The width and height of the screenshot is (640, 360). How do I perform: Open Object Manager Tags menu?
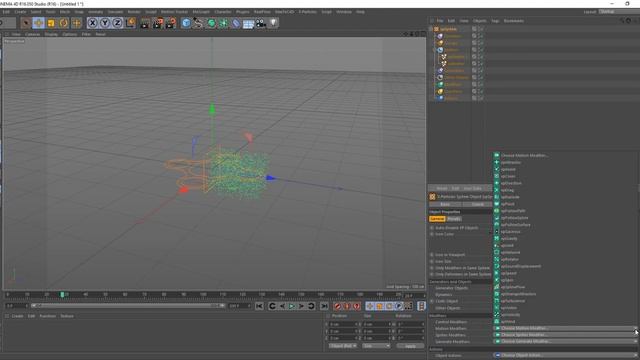click(495, 21)
